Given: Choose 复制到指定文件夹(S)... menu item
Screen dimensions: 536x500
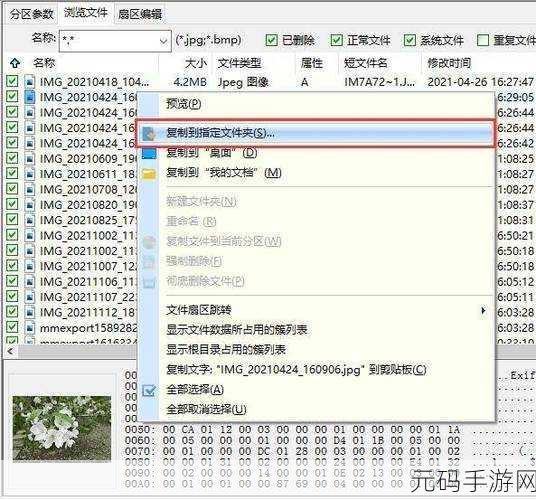Looking at the screenshot, I should click(x=315, y=133).
